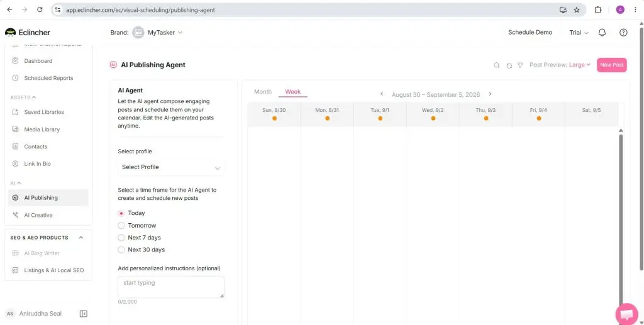Click the calendar vertical scrollbar

(x=621, y=218)
